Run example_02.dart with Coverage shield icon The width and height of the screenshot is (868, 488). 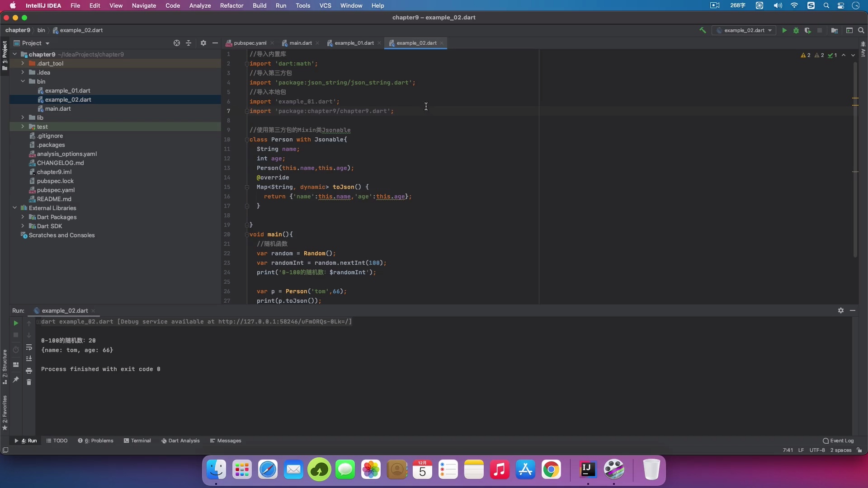tap(808, 30)
